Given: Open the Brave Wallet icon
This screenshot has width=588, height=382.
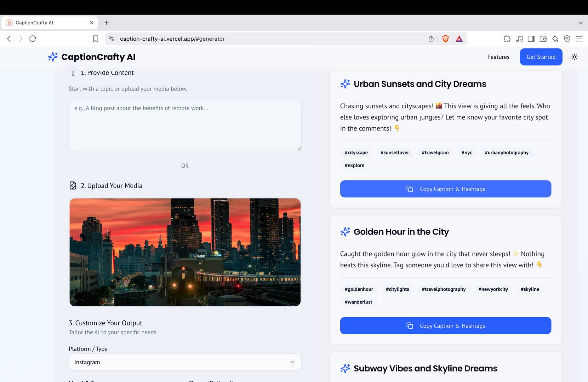Looking at the screenshot, I should point(543,39).
